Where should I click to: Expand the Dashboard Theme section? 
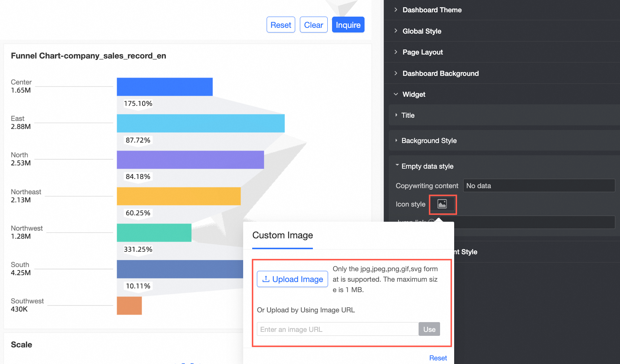pos(432,10)
